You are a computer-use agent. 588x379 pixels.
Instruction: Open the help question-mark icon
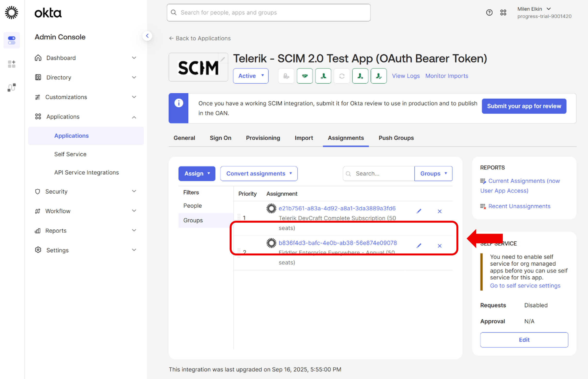pos(489,13)
